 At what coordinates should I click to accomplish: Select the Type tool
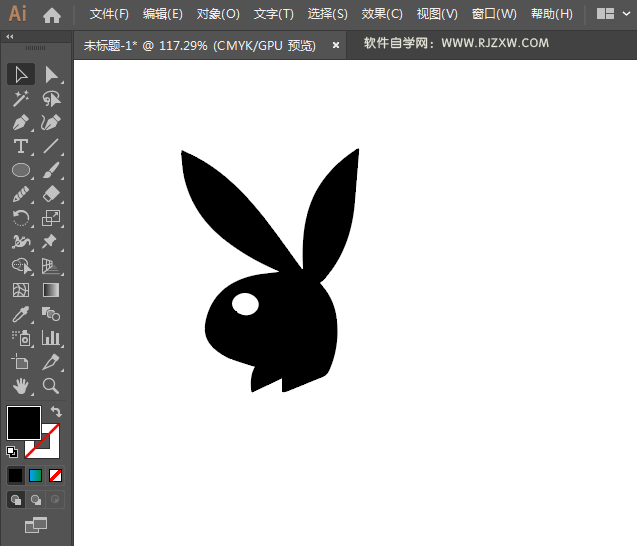[x=21, y=146]
